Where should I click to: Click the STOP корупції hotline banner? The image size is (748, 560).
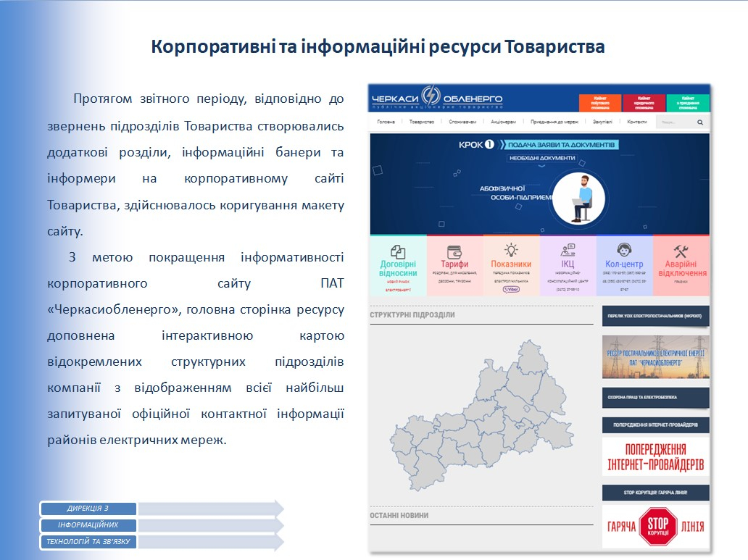click(656, 527)
